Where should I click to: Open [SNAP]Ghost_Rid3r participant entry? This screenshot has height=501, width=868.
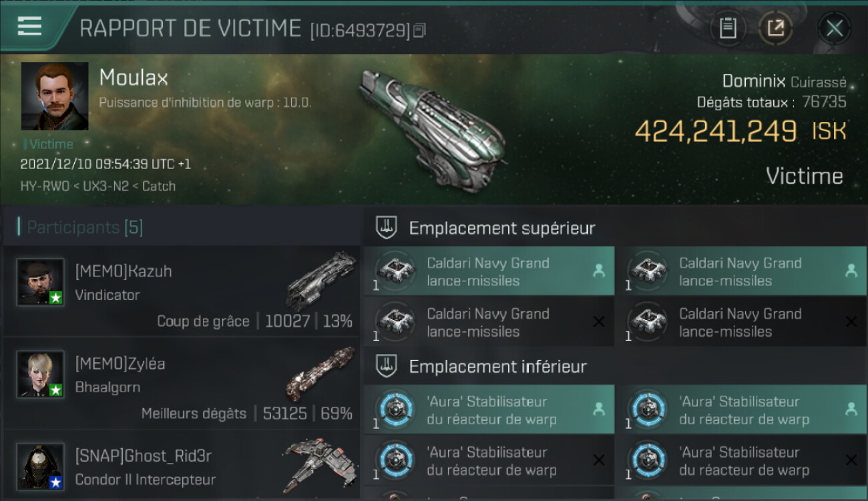[182, 465]
